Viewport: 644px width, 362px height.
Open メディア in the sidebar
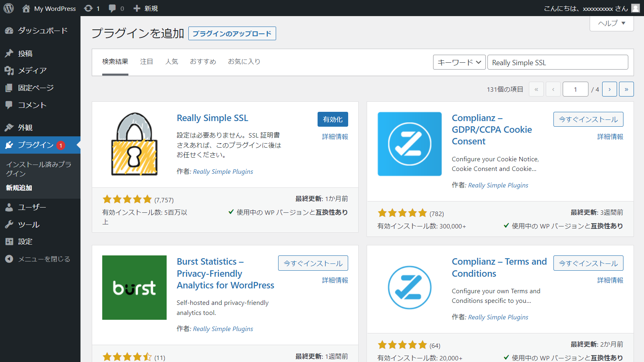32,71
